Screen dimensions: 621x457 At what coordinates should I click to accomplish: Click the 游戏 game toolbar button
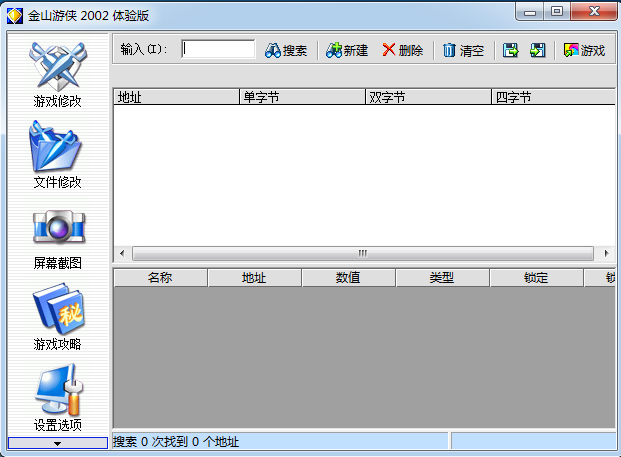(584, 50)
